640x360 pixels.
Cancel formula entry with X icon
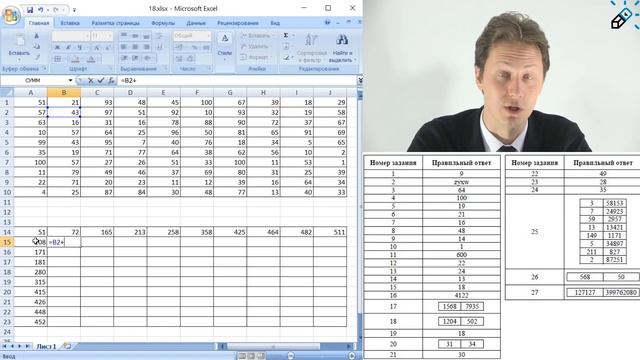[x=91, y=81]
